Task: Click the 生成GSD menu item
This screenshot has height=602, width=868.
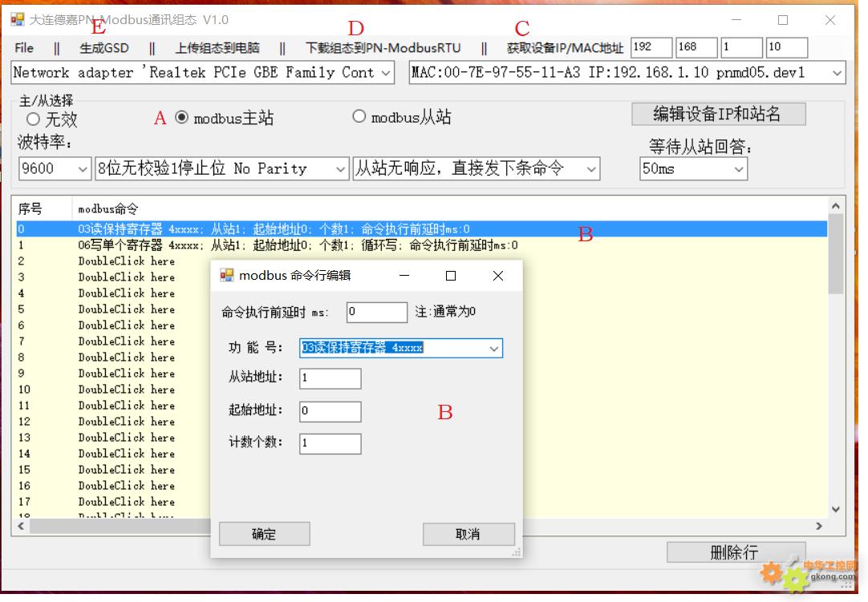Action: (103, 48)
